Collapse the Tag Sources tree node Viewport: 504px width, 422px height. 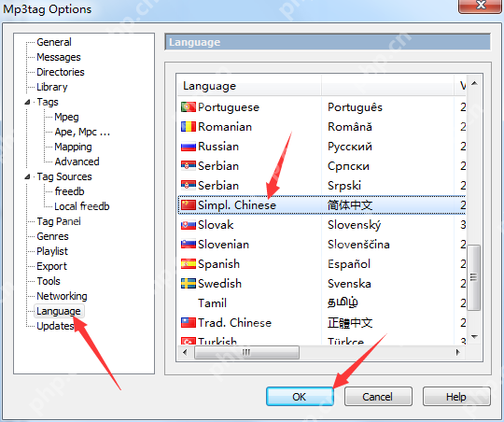(x=27, y=176)
